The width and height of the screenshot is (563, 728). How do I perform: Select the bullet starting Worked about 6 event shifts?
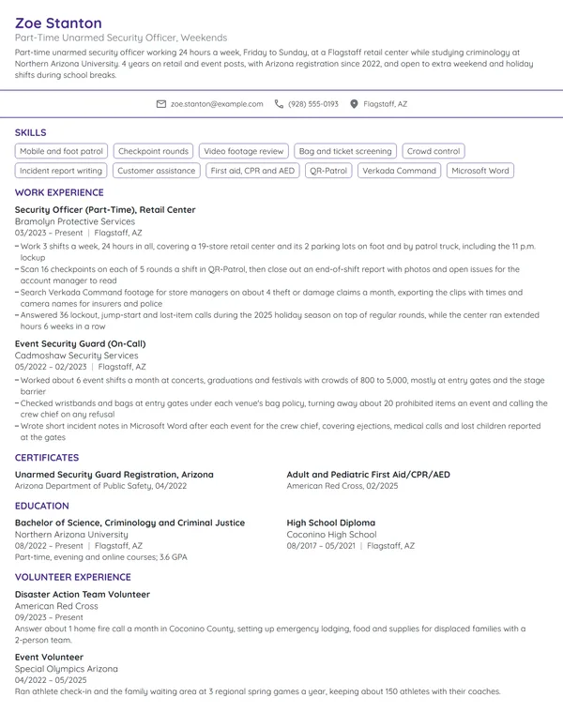click(281, 386)
